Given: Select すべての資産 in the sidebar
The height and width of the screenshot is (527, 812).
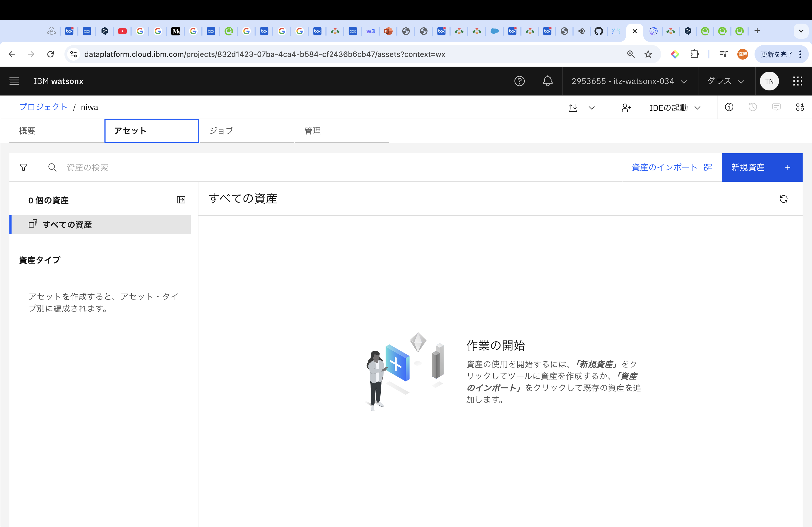Looking at the screenshot, I should point(67,225).
